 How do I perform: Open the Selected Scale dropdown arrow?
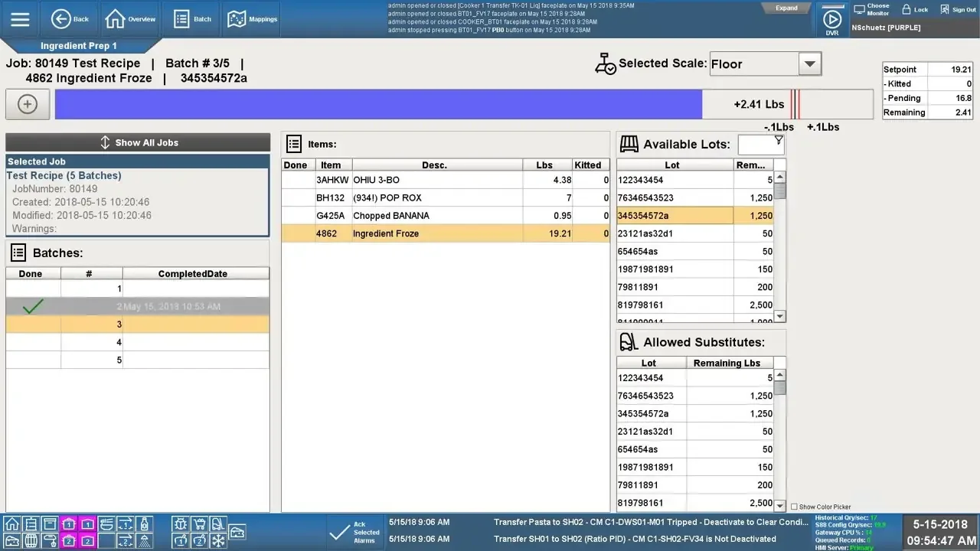pyautogui.click(x=810, y=64)
